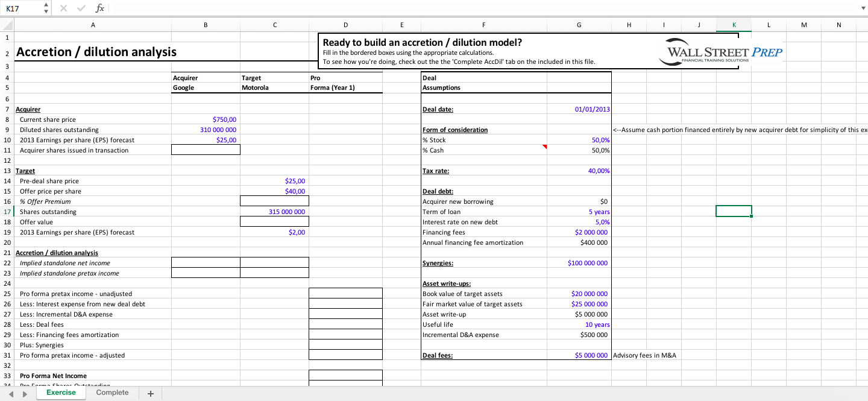Select the $40,00 offer price cell
Image resolution: width=868 pixels, height=401 pixels.
coord(274,191)
